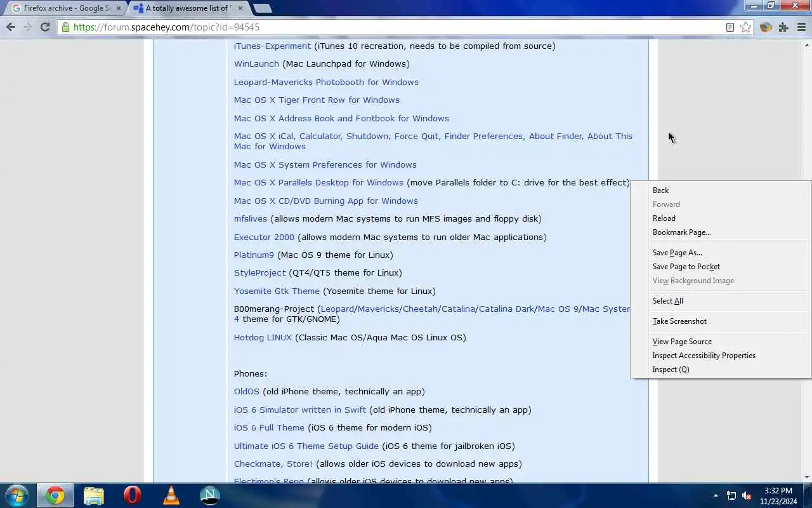812x508 pixels.
Task: Choose Select All in context menu
Action: coord(721,301)
